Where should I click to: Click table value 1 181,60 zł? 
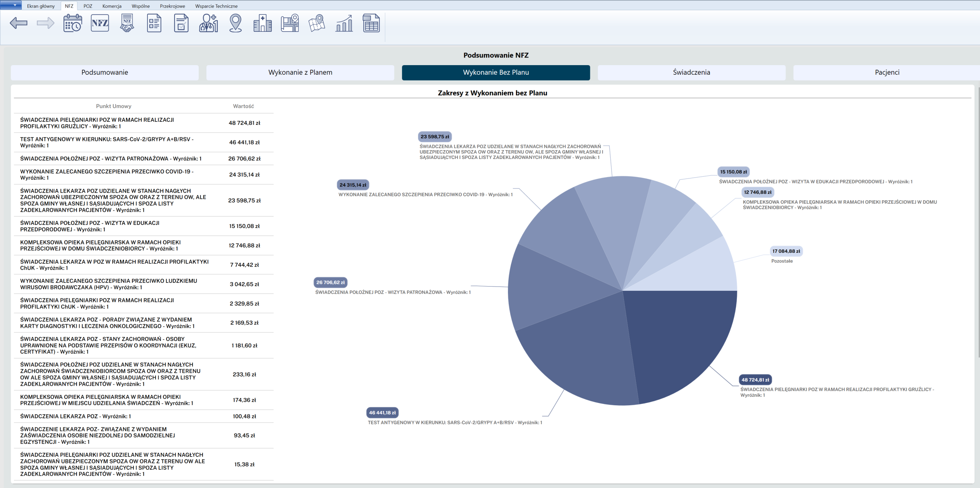coord(244,346)
